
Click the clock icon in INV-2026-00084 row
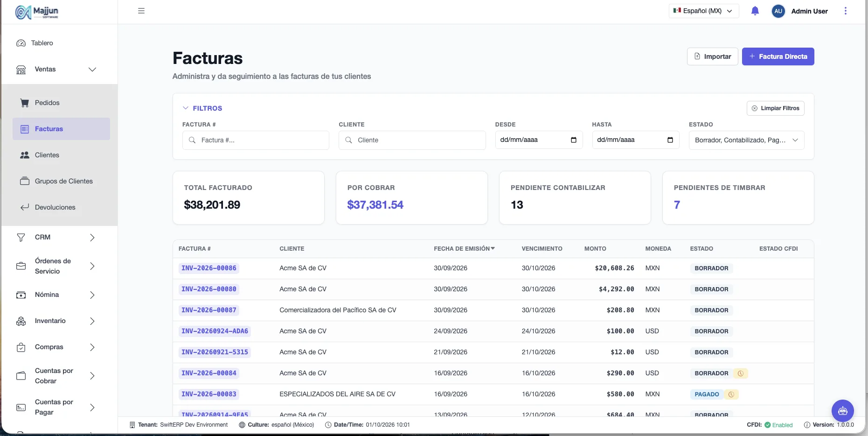click(740, 373)
